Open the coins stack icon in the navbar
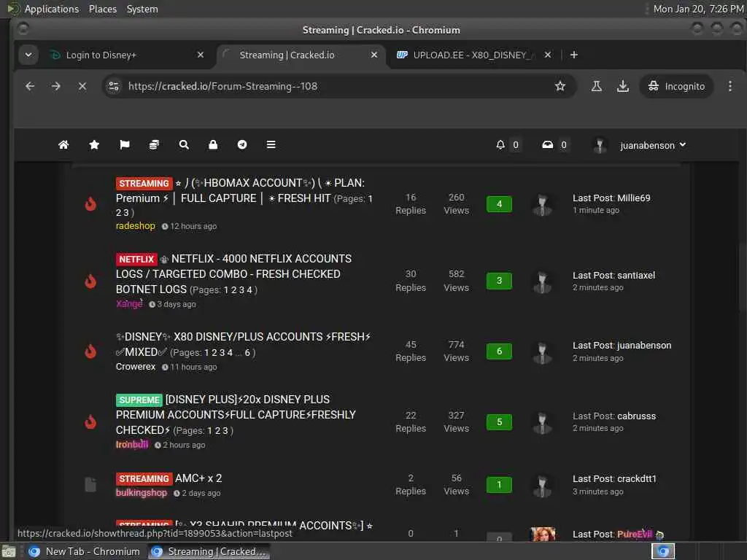 pyautogui.click(x=154, y=145)
